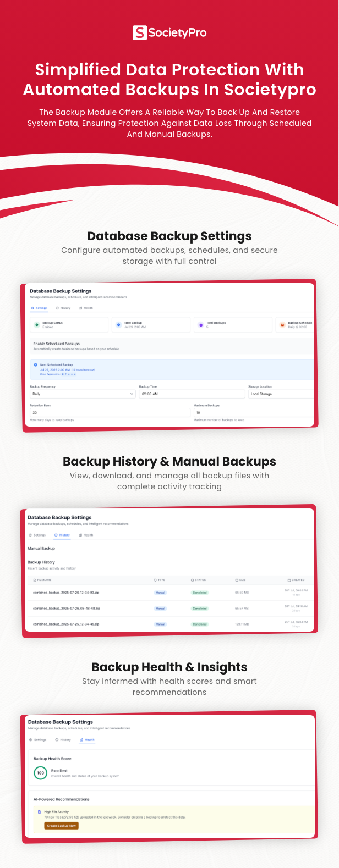
Task: Open the Storage Location Local Storage dropdown
Action: click(281, 394)
